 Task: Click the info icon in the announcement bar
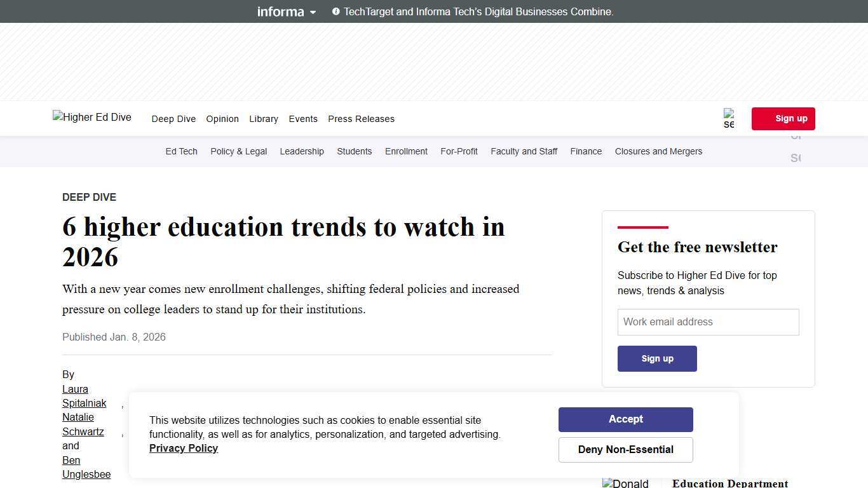(x=335, y=11)
